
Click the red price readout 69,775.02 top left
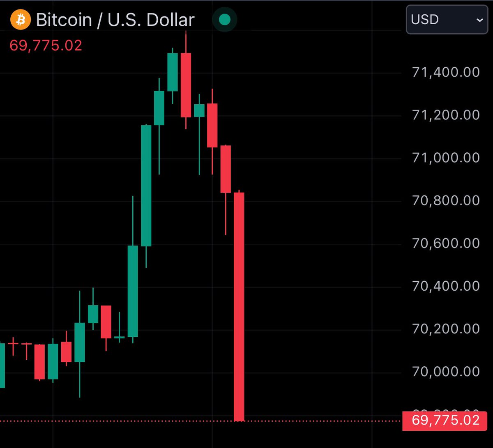45,45
